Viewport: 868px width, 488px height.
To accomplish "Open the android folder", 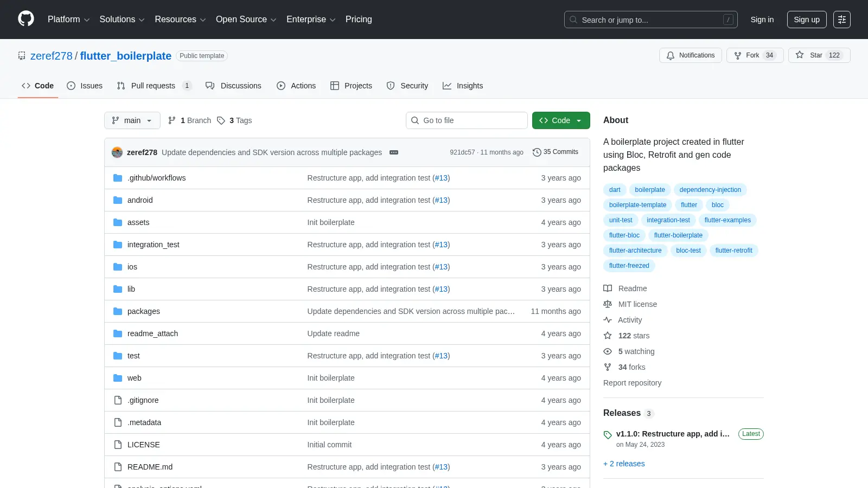I will coord(140,200).
